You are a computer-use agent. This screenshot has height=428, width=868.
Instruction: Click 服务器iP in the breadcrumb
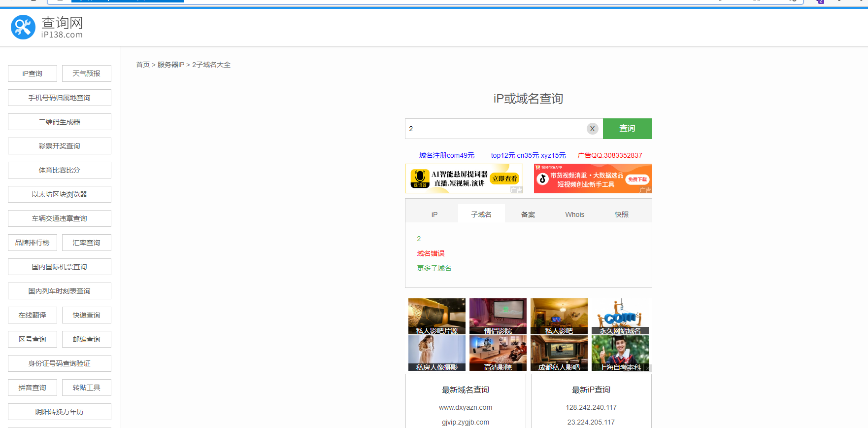[x=170, y=65]
